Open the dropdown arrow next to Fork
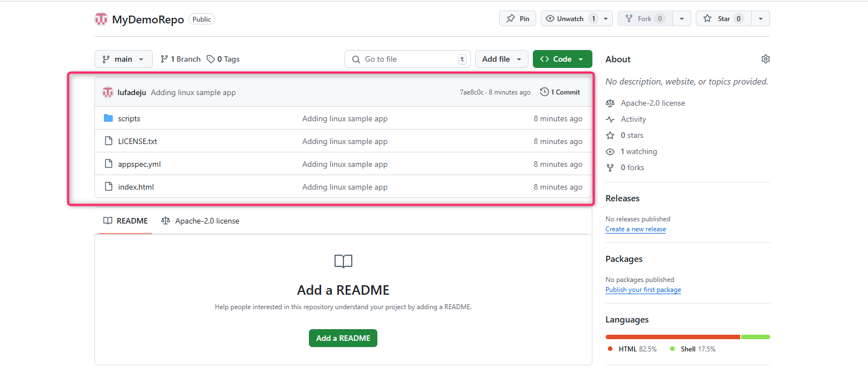Viewport: 868px width, 367px height. point(682,18)
